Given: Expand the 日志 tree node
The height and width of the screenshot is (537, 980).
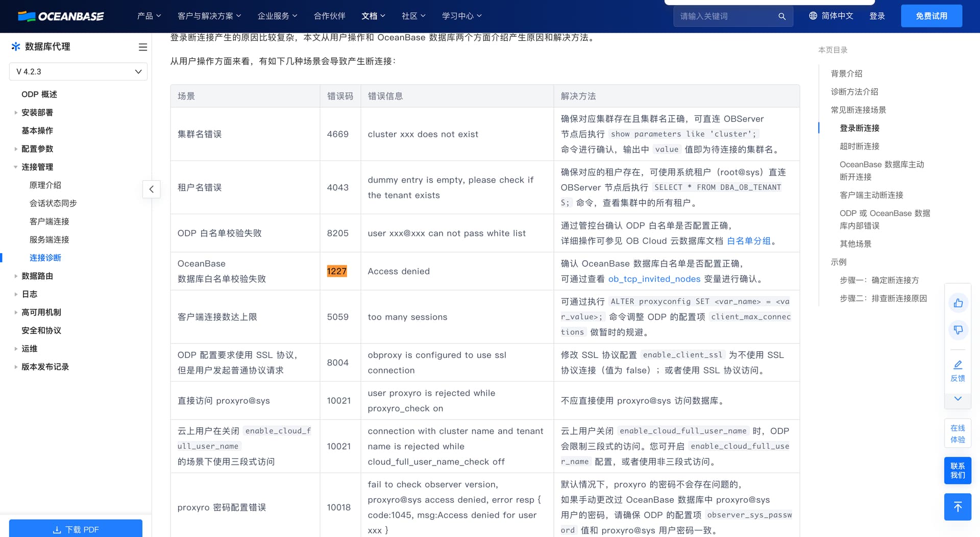Looking at the screenshot, I should pos(16,295).
